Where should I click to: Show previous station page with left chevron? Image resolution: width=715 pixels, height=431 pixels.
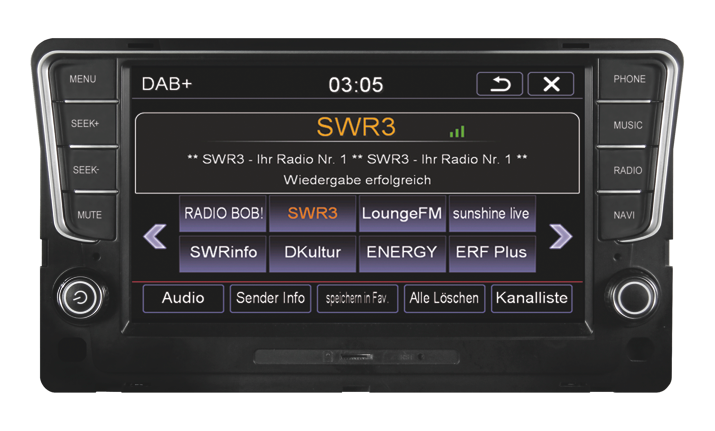[155, 236]
